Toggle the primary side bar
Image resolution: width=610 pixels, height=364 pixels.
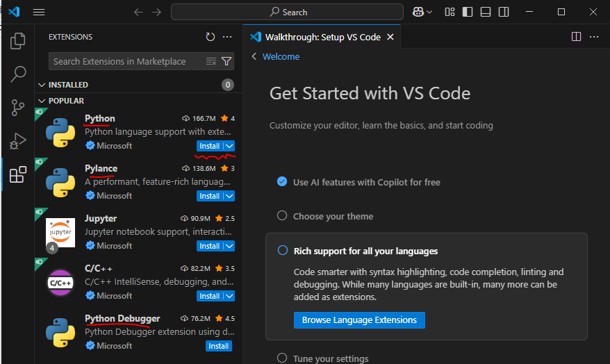(x=468, y=12)
